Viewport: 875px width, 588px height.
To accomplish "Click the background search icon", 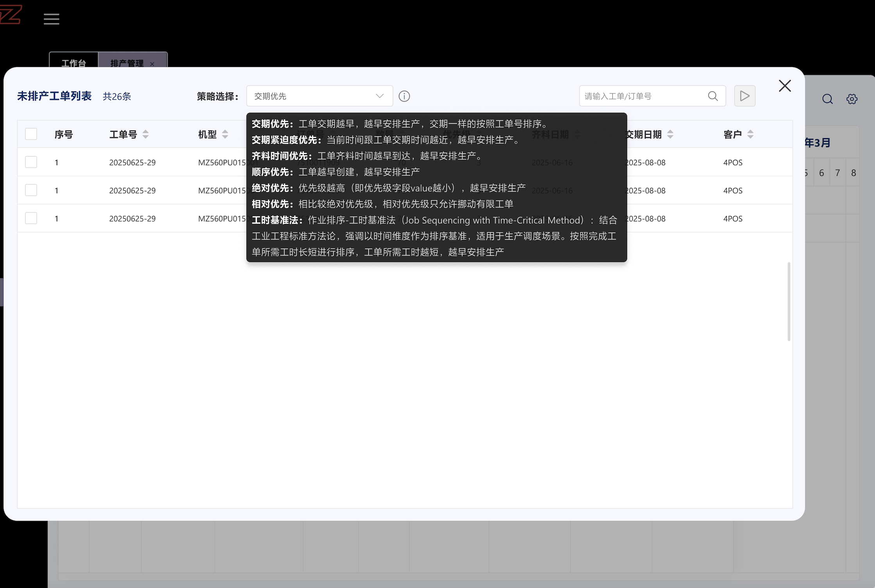I will coord(827,99).
